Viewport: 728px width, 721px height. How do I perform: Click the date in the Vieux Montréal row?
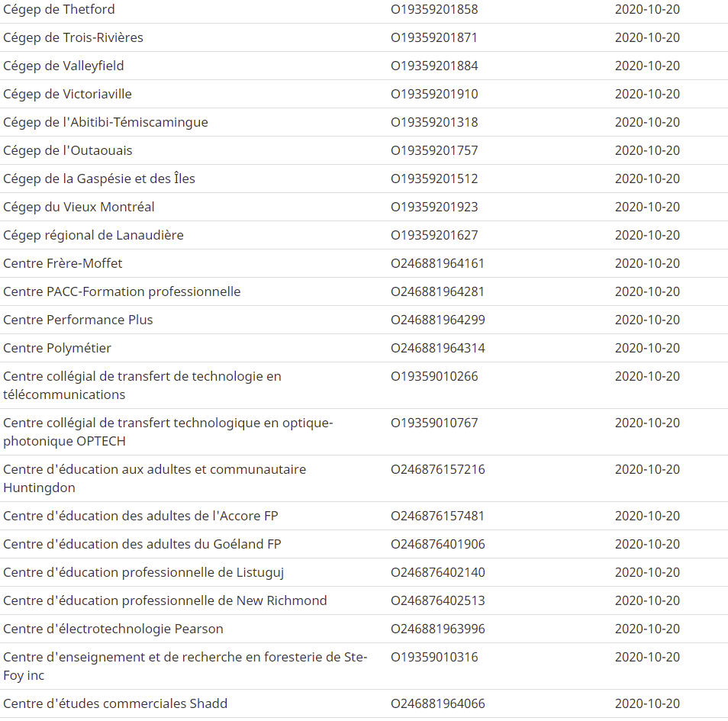[647, 207]
